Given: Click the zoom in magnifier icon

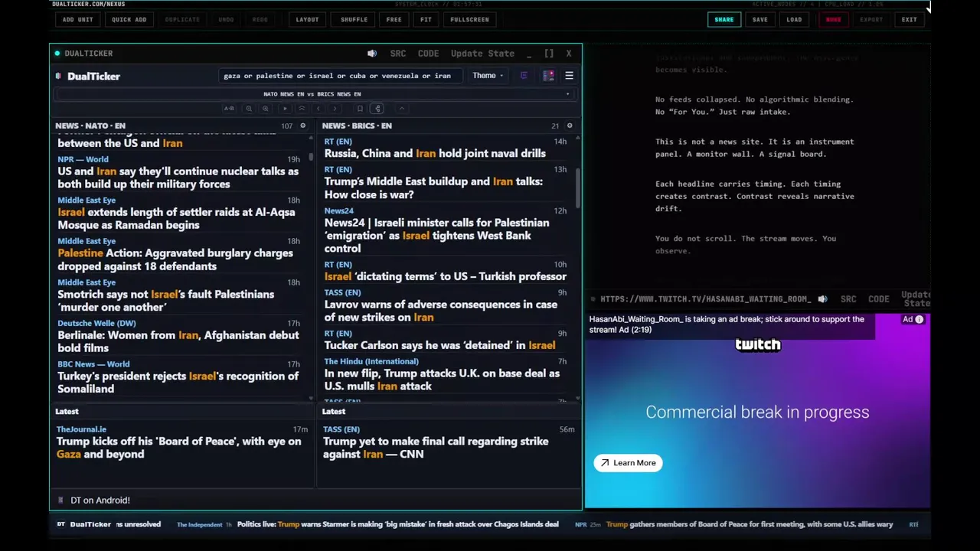Looking at the screenshot, I should tap(266, 109).
